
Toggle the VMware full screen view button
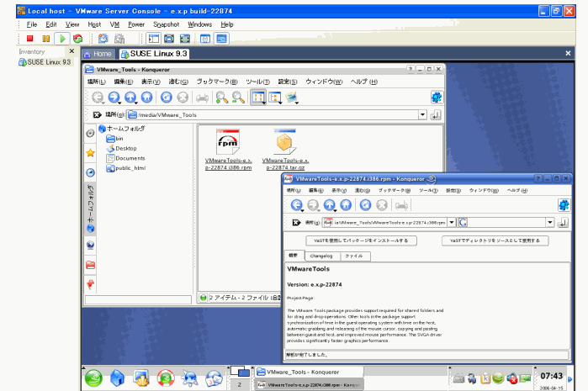[171, 39]
